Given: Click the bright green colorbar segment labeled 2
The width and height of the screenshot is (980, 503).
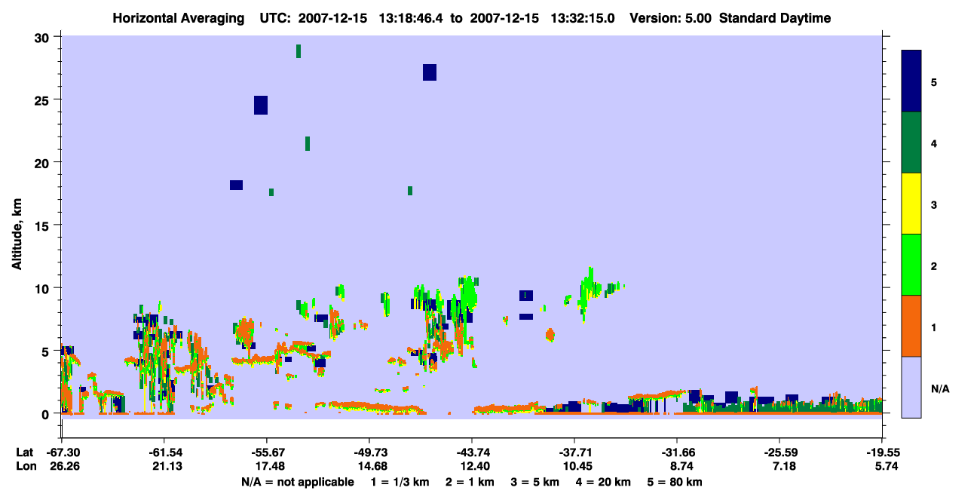Looking at the screenshot, I should pyautogui.click(x=911, y=265).
